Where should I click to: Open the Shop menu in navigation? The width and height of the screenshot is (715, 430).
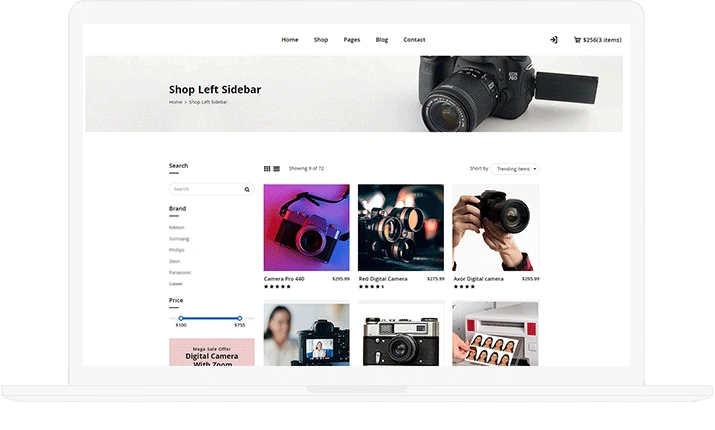pyautogui.click(x=321, y=40)
